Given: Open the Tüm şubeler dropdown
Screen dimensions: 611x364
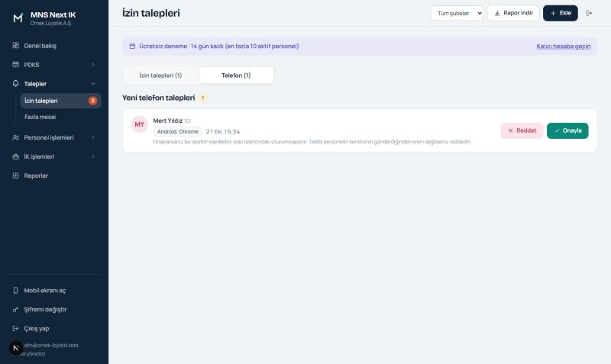Looking at the screenshot, I should (x=457, y=13).
